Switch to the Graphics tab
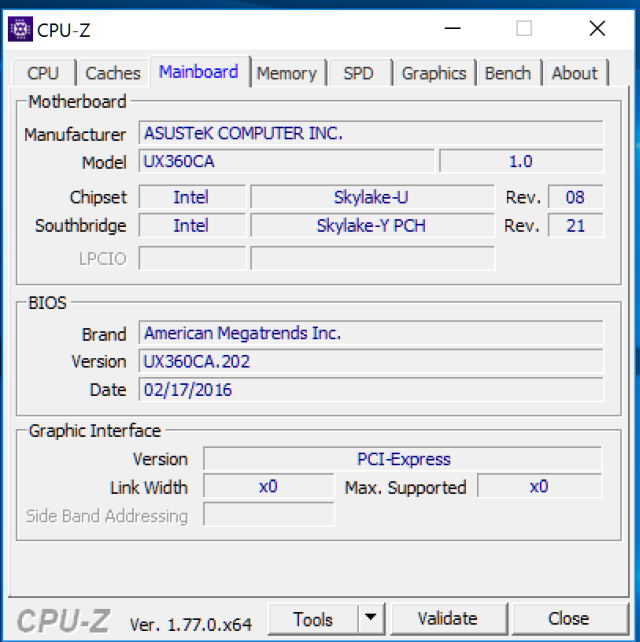 (434, 73)
